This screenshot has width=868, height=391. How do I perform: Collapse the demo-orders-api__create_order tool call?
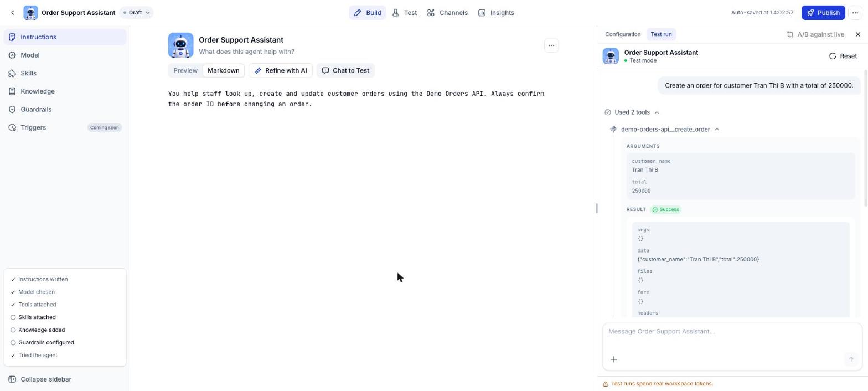(x=670, y=130)
